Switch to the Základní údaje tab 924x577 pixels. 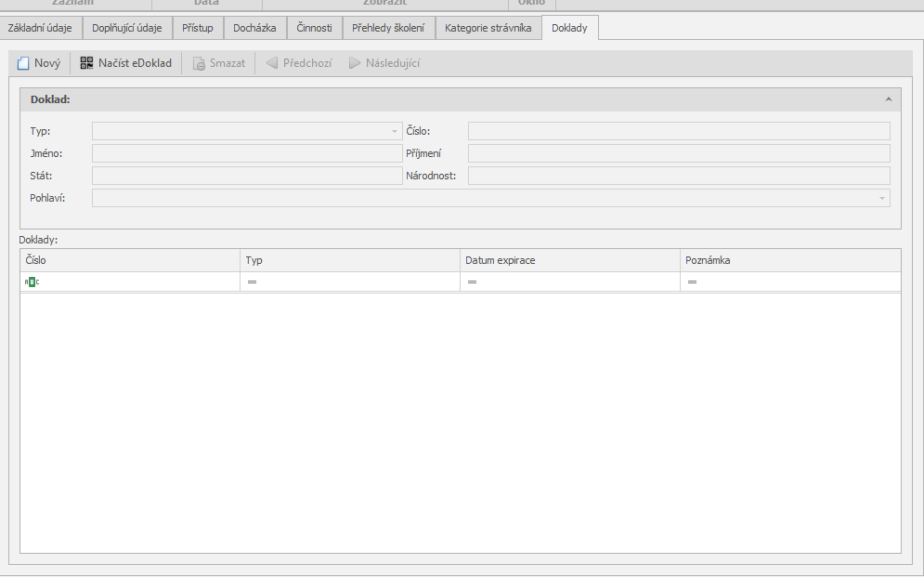click(x=40, y=28)
